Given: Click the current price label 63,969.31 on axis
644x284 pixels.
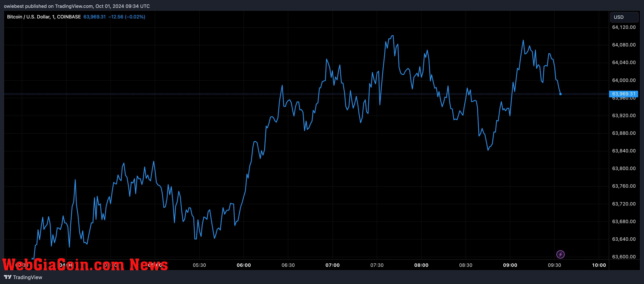Looking at the screenshot, I should [x=623, y=94].
